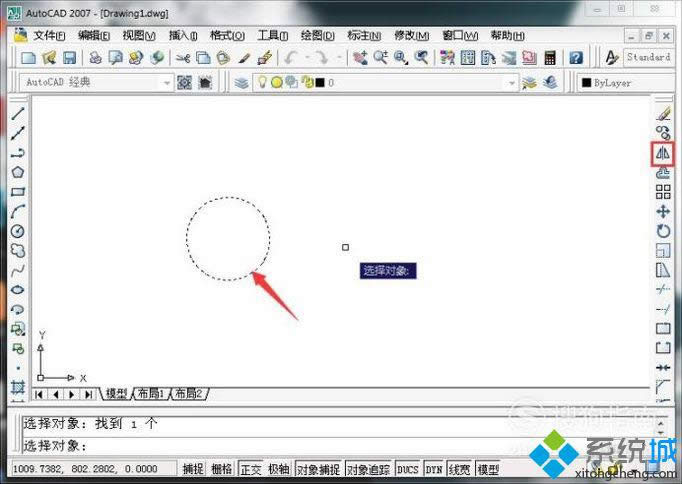
Task: Open the 视图(V) menu
Action: tap(139, 35)
